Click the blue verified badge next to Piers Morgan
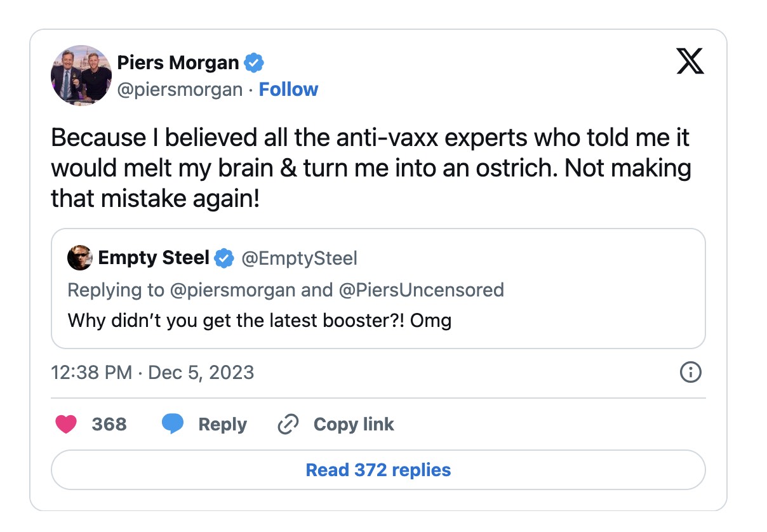The width and height of the screenshot is (767, 532). click(x=255, y=63)
